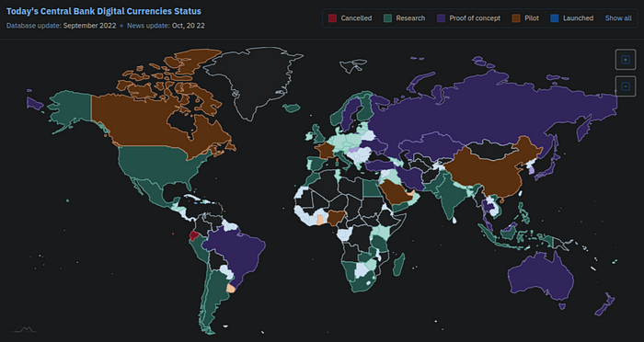Select Iceland on the map
The height and width of the screenshot is (342, 644).
click(x=292, y=108)
